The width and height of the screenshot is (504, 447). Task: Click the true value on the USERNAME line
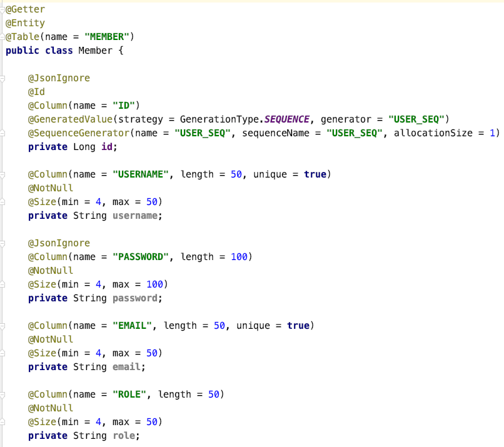pyautogui.click(x=315, y=174)
